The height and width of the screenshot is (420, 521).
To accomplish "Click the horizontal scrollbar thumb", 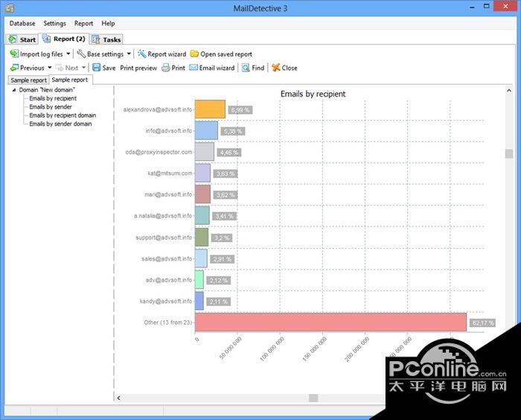I will click(313, 398).
